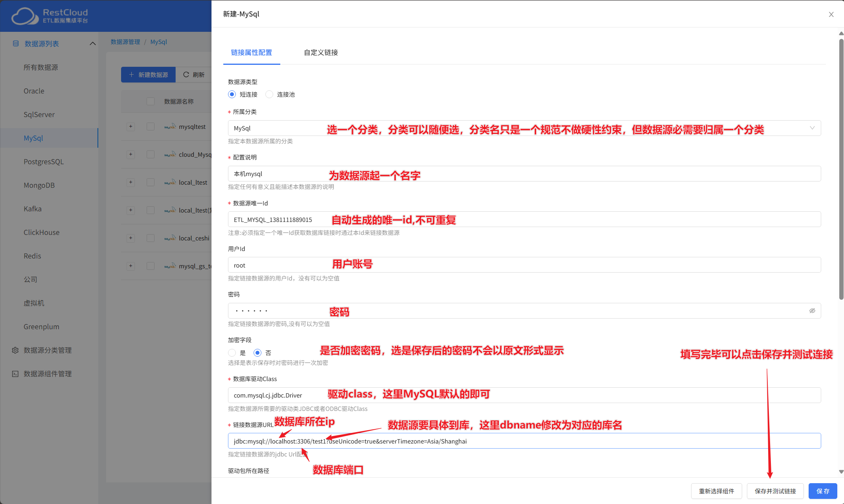Image resolution: width=844 pixels, height=504 pixels.
Task: Click the MySQL icon beside mysqltest
Action: click(x=170, y=126)
